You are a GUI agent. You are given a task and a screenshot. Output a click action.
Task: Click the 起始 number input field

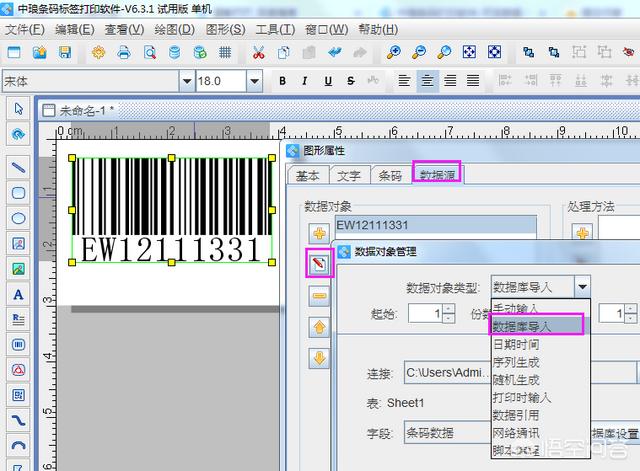click(x=425, y=313)
